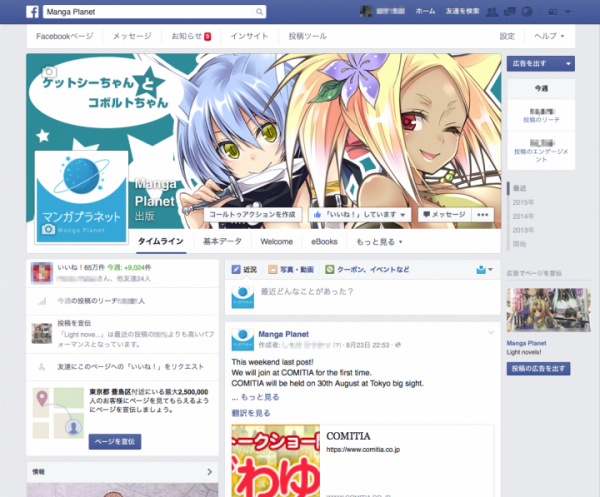Screen dimensions: 600x497
Task: Click the Facebook logo icon
Action: point(33,11)
